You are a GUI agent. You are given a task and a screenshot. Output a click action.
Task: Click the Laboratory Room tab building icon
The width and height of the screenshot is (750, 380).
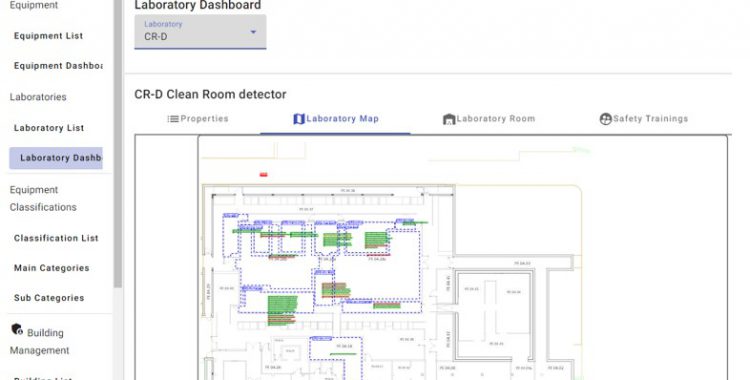tap(449, 119)
